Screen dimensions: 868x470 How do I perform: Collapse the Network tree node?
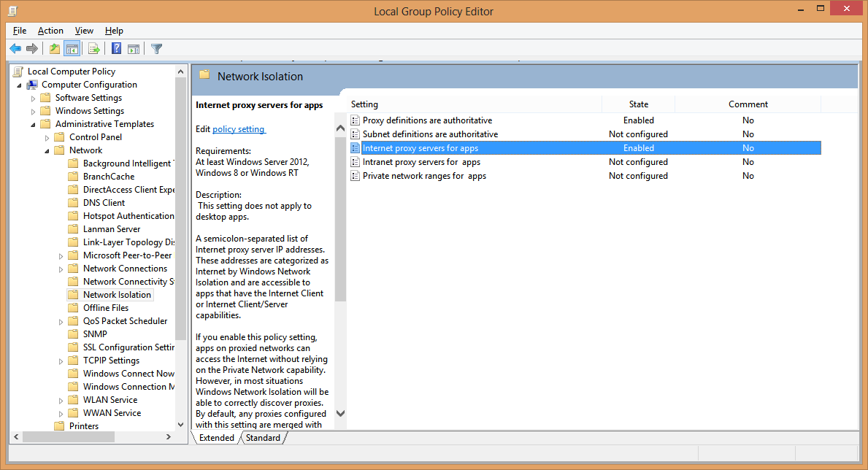pos(47,150)
